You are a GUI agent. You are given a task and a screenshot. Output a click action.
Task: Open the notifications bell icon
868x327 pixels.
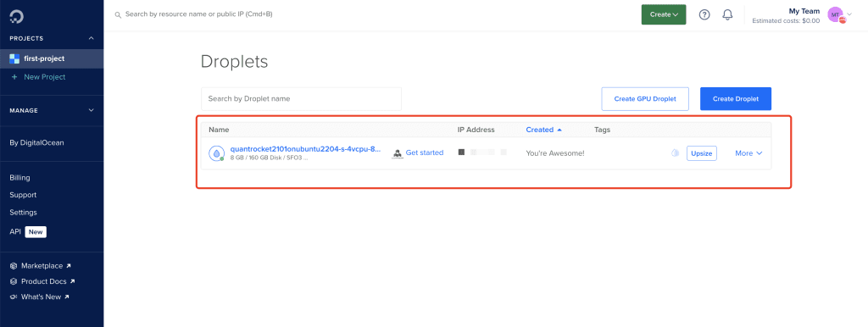[728, 15]
